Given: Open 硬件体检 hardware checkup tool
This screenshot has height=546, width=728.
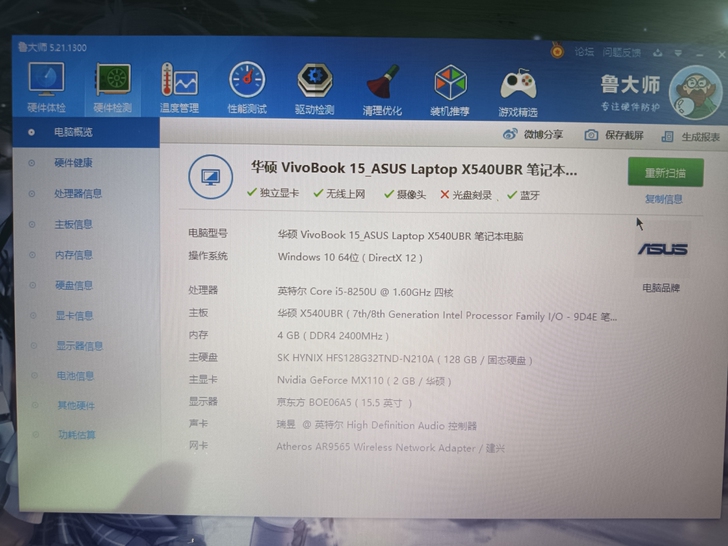Looking at the screenshot, I should point(46,88).
